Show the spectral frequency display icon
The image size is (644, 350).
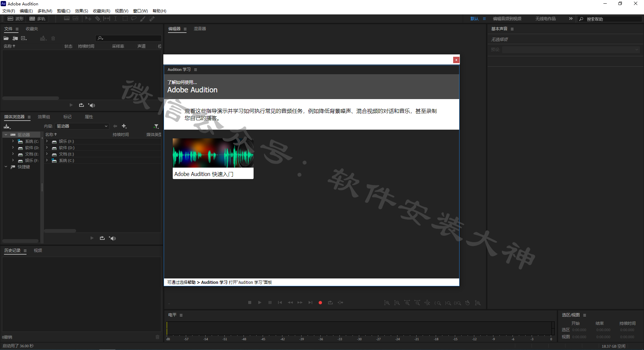pos(67,18)
